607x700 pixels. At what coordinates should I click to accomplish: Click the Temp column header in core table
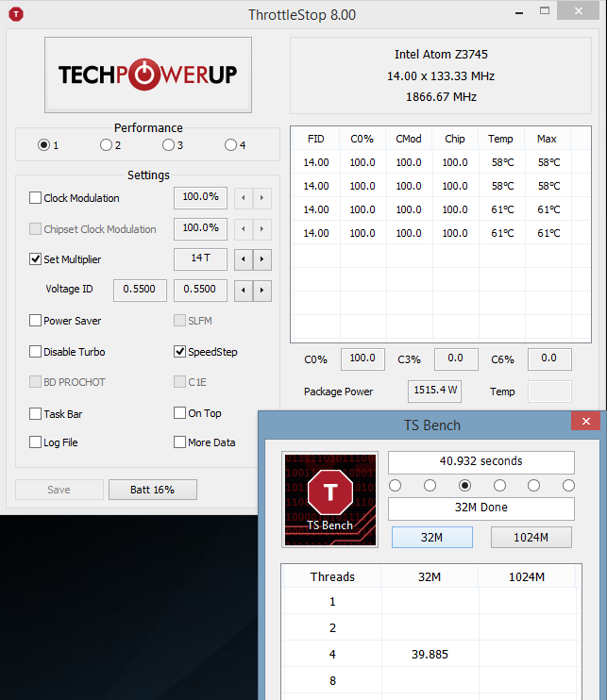click(500, 139)
